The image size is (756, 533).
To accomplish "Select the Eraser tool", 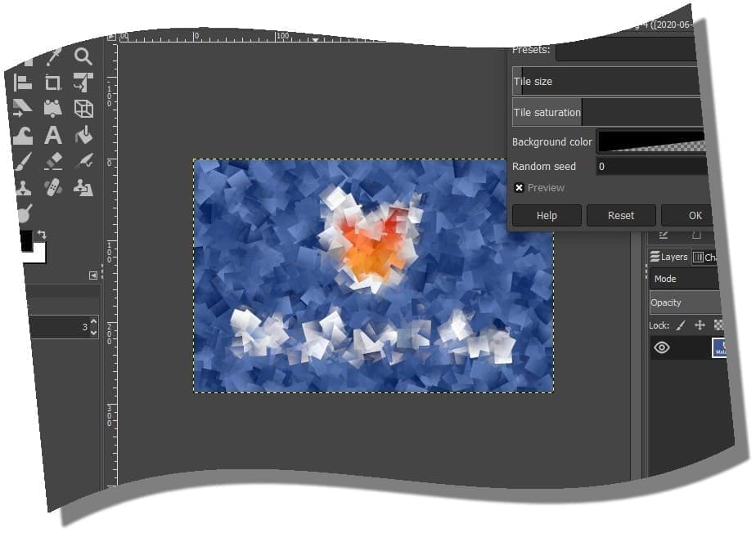I will (53, 161).
